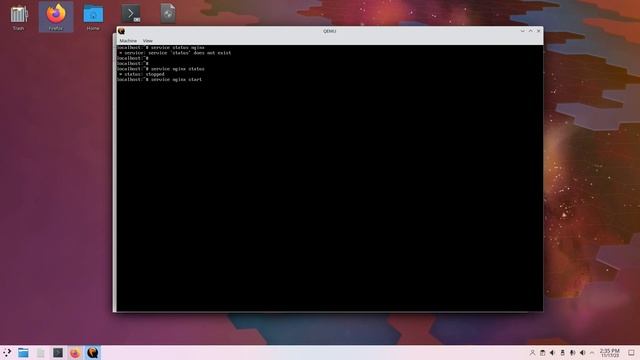640x360 pixels.
Task: Switch to Firefox in the taskbar
Action: tap(75, 353)
